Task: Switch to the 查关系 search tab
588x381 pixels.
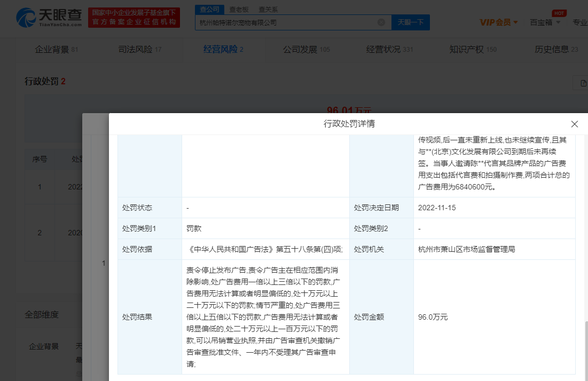Action: 268,9
